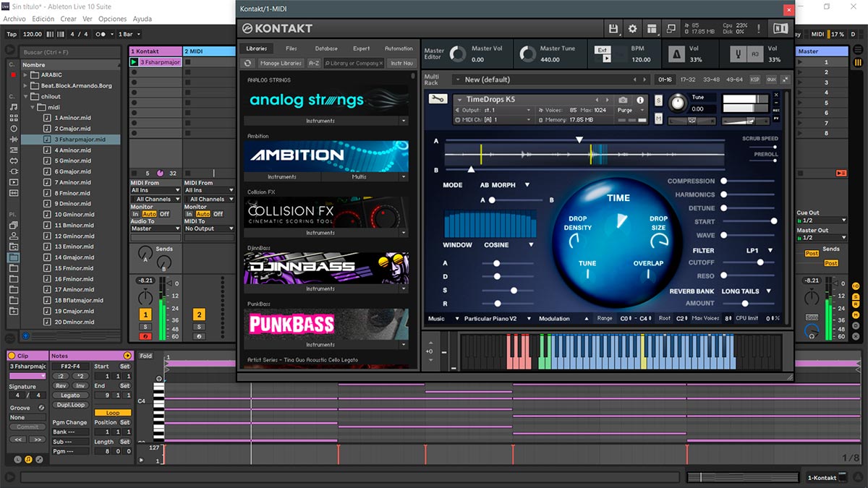Expand the ARABIC folder in the browser
This screenshot has width=868, height=488.
click(27, 75)
